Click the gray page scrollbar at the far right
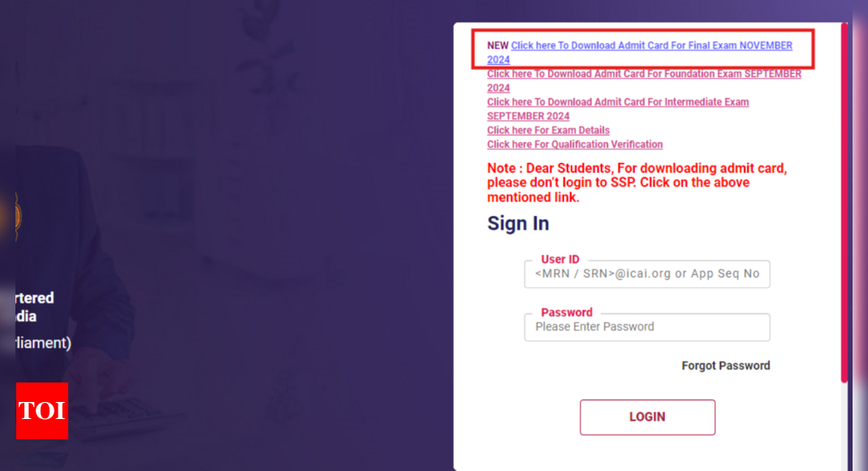 coord(860,235)
